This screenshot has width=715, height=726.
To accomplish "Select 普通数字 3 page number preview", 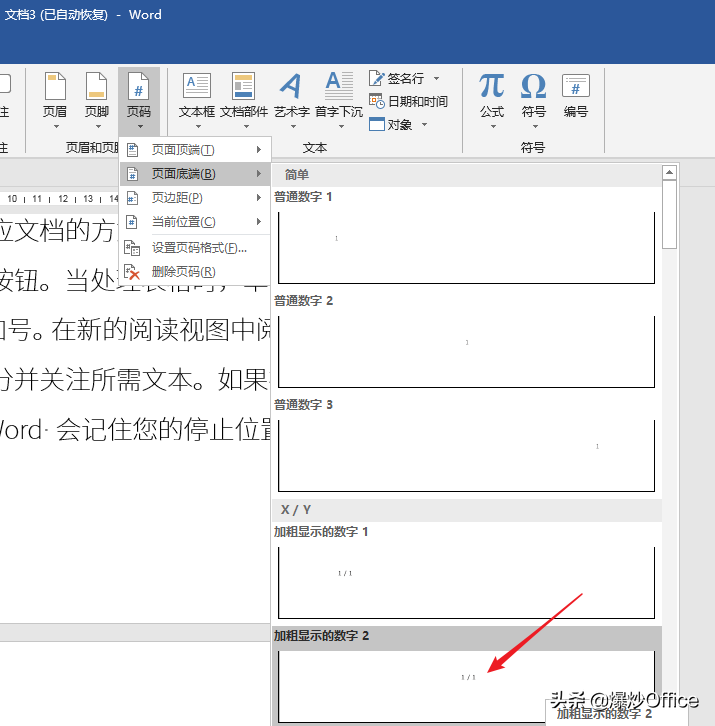I will (x=466, y=456).
